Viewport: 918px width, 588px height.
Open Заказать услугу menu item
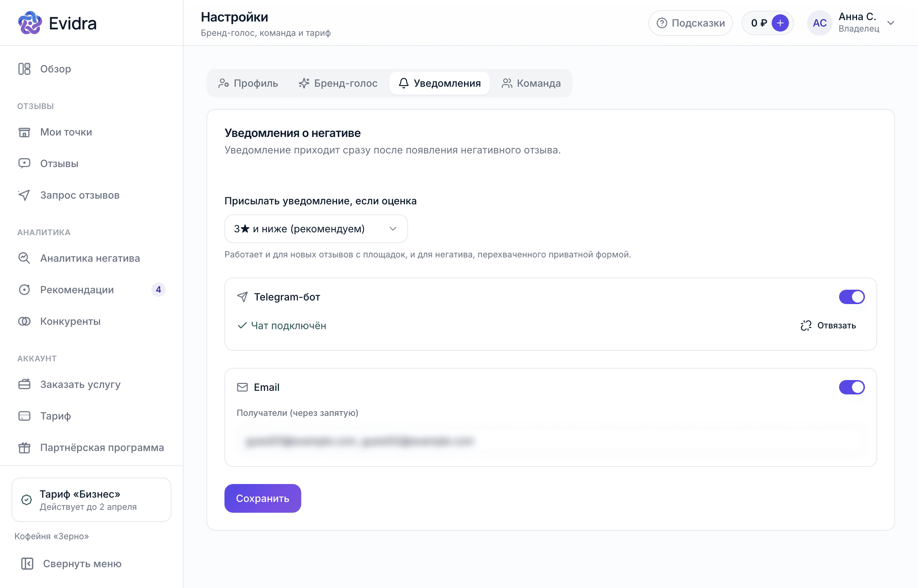pos(92,384)
